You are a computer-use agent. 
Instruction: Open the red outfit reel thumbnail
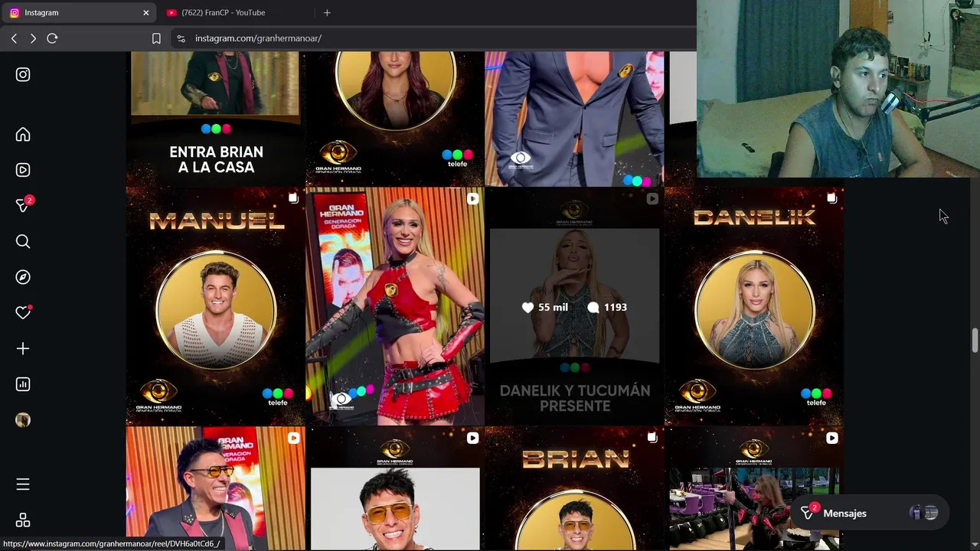tap(394, 306)
